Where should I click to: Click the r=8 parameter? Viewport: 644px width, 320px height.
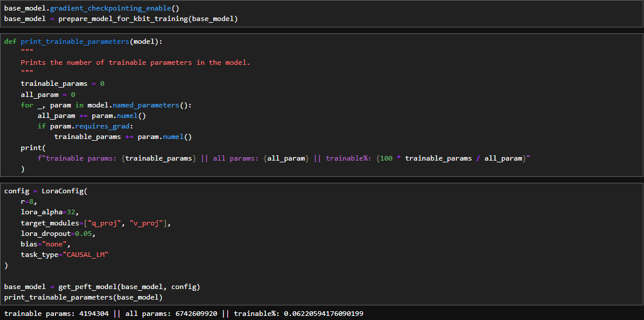tap(29, 201)
